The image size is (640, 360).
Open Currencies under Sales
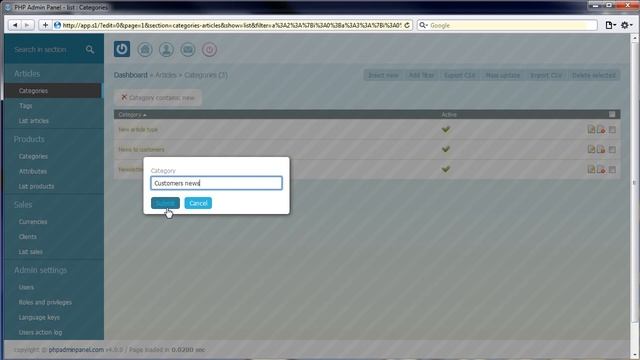(x=33, y=222)
